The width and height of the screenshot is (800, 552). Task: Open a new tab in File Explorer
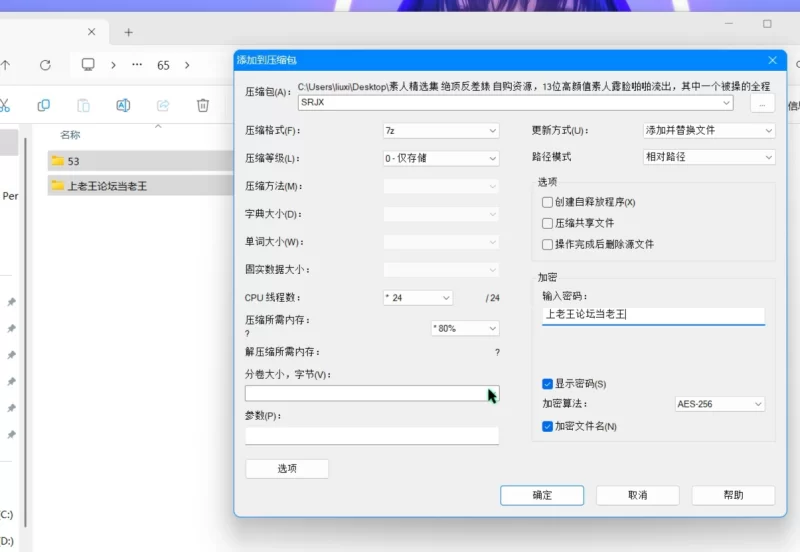[x=129, y=32]
